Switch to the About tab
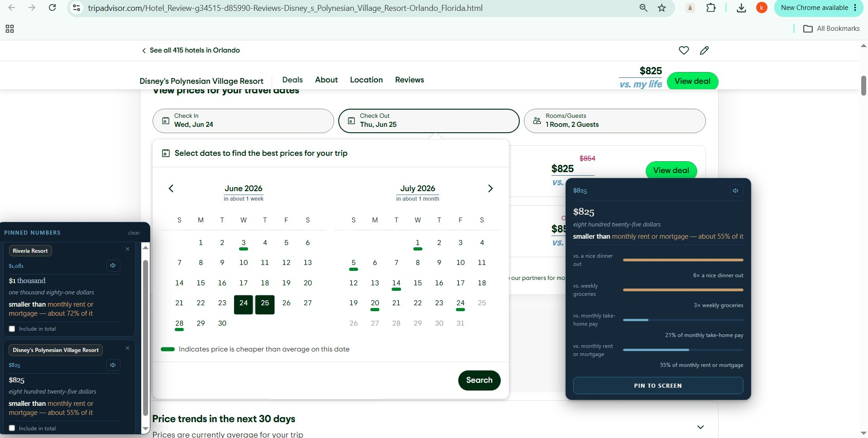 [x=326, y=80]
